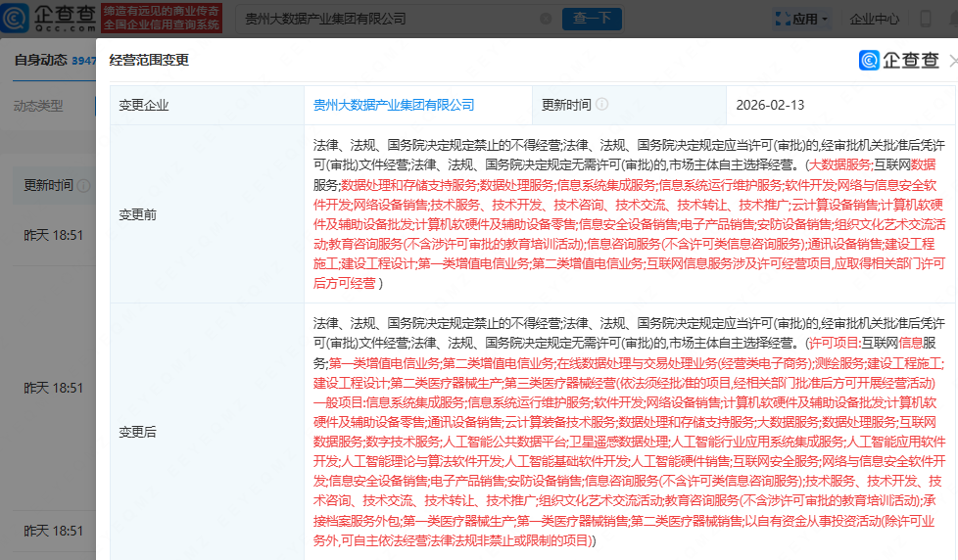This screenshot has width=958, height=560.
Task: Switch to the 自身动态 tab
Action: pos(40,61)
